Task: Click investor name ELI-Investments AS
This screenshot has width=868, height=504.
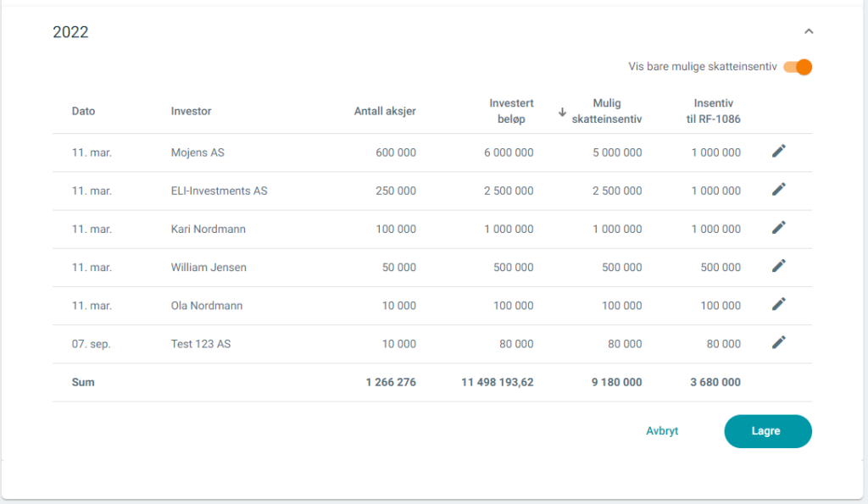Action: [x=219, y=191]
